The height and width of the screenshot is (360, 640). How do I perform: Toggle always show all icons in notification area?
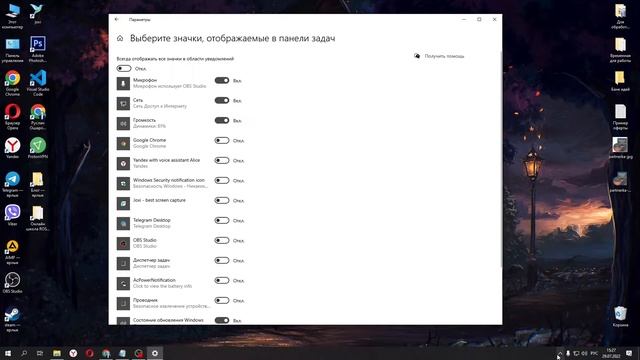pyautogui.click(x=124, y=69)
